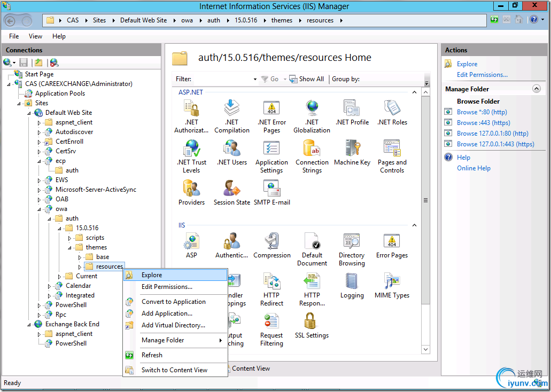This screenshot has height=392, width=551.
Task: Open the Help menu
Action: tap(59, 36)
